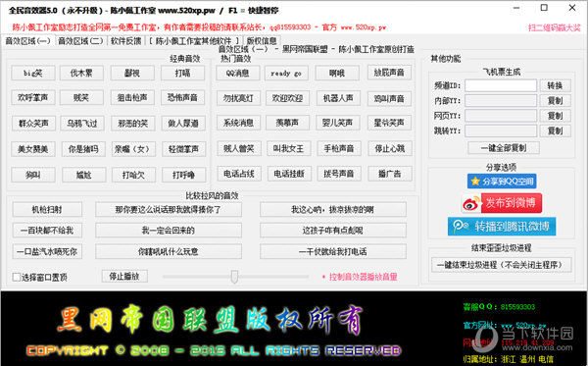Click the 转播到腾讯微博 share button
This screenshot has height=366, width=588.
pos(502,227)
